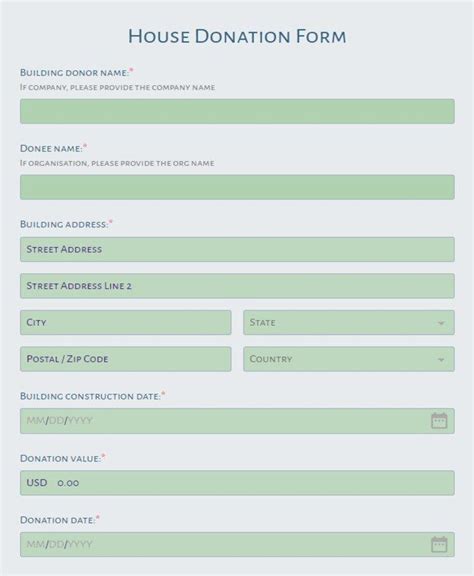The width and height of the screenshot is (474, 576).
Task: Focus the Donee name input field
Action: (x=237, y=187)
